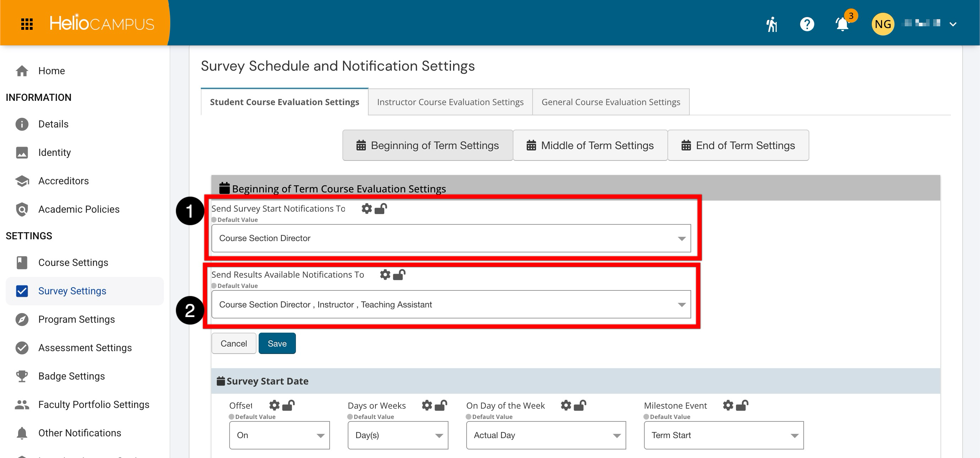Open the Term Start milestone dropdown
Image resolution: width=980 pixels, height=458 pixels.
click(723, 435)
